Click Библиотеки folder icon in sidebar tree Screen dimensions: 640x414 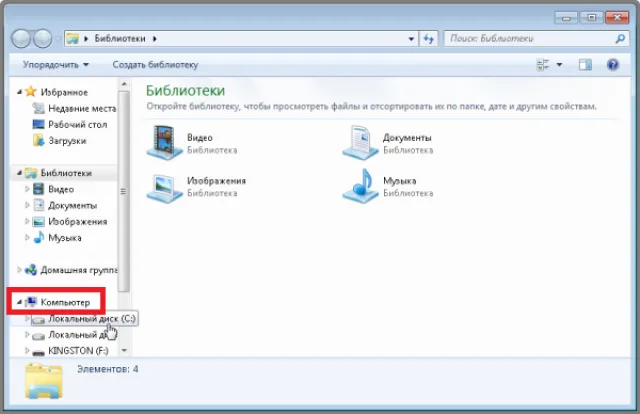tap(31, 173)
